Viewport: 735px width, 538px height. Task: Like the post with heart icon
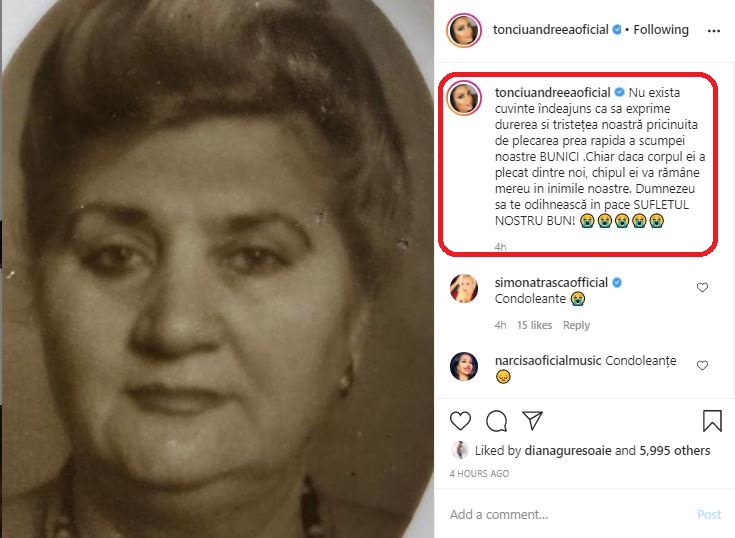tap(460, 420)
